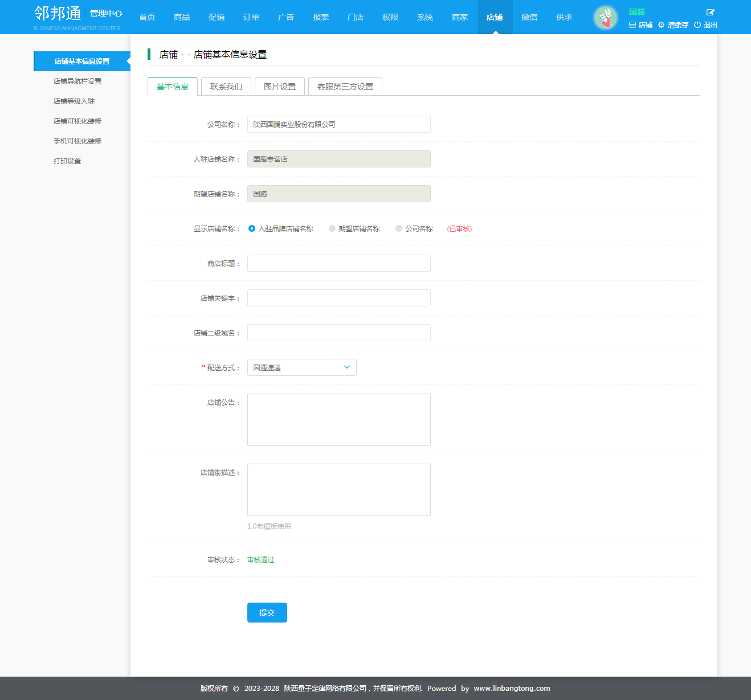
Task: Click into the 店铺公告 text area
Action: coord(338,419)
